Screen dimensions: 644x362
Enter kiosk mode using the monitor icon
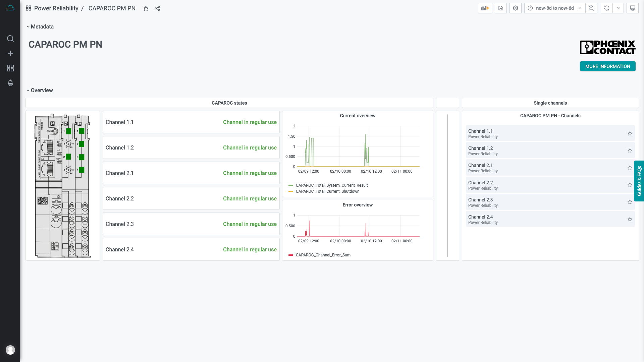633,8
